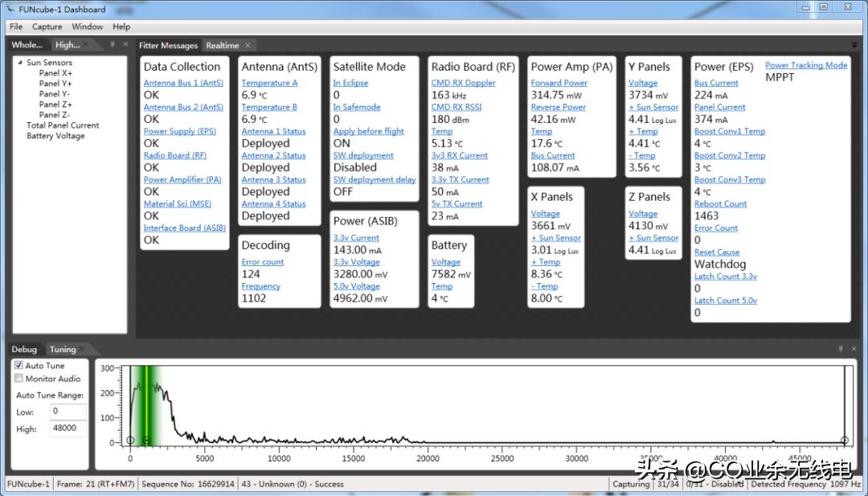
Task: Open the Battery Voltage link in Battery card
Action: (x=445, y=262)
